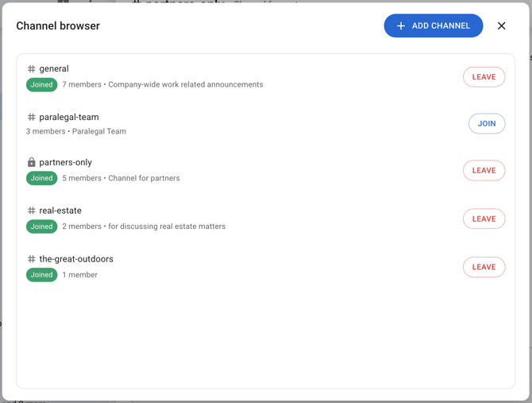Leave the general channel
The height and width of the screenshot is (403, 532).
pyautogui.click(x=484, y=77)
